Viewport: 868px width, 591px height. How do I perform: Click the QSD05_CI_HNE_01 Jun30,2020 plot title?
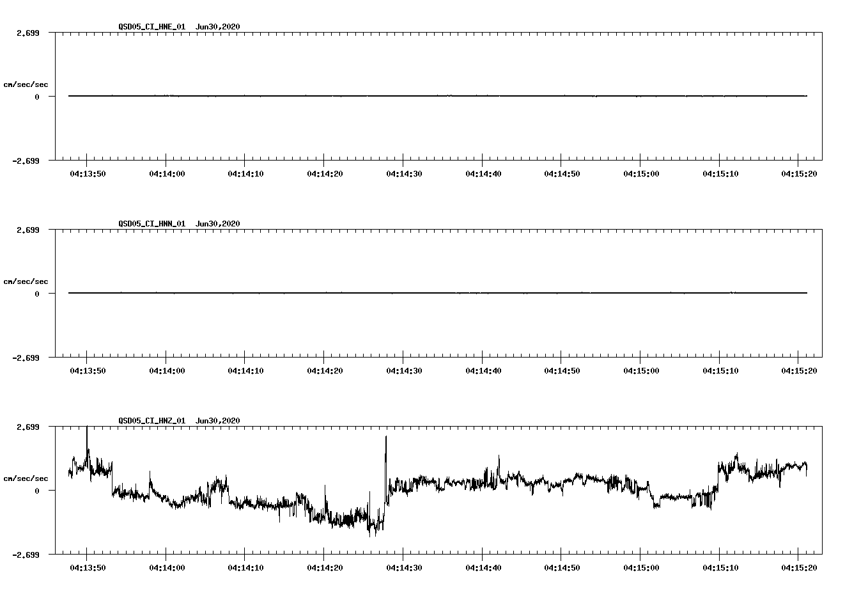[179, 27]
